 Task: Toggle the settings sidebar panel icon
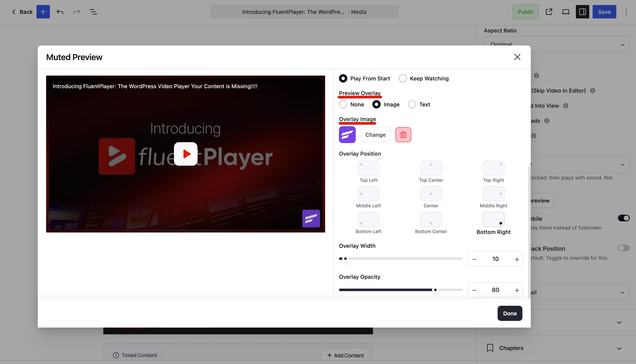coord(582,12)
